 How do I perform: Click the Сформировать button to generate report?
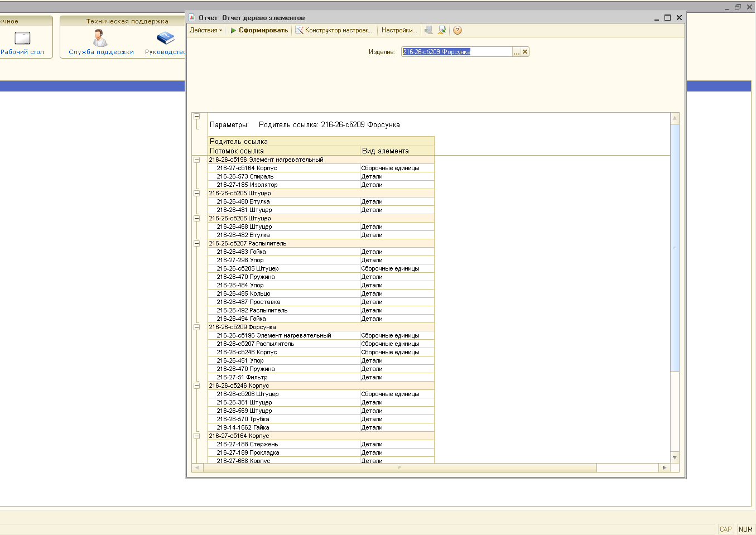[259, 30]
